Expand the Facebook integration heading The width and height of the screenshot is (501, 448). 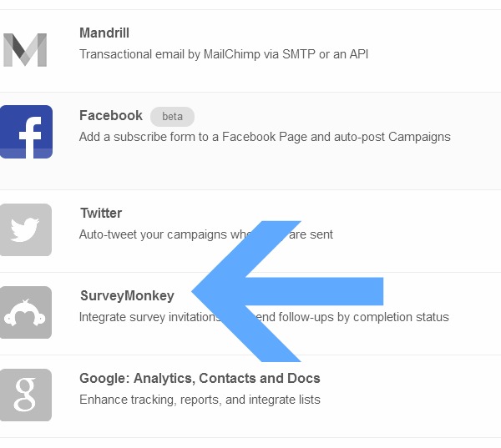point(111,115)
